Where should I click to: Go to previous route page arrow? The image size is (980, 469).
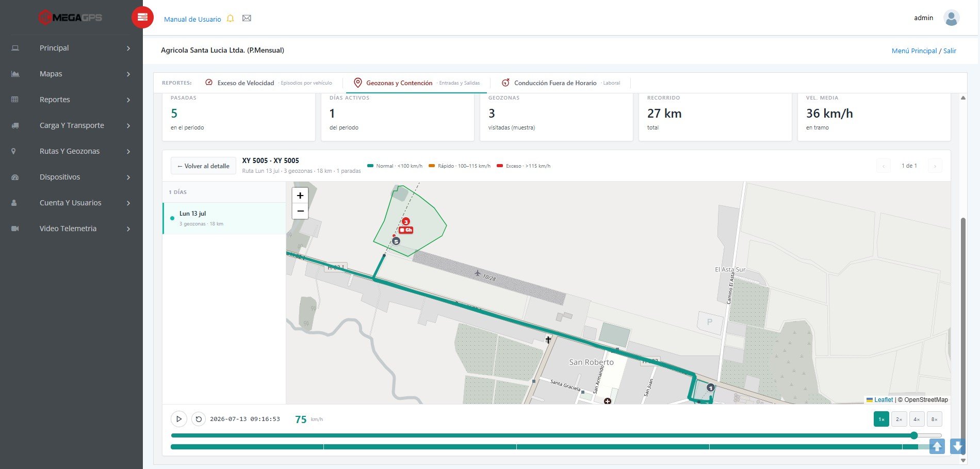click(x=883, y=166)
